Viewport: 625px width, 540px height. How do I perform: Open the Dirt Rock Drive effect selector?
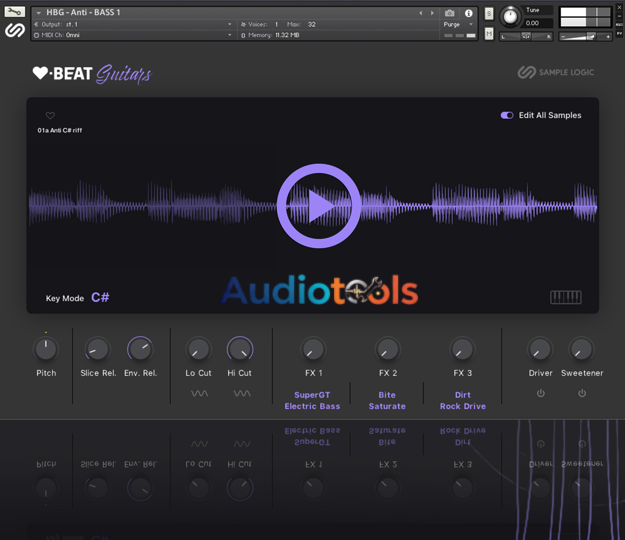pyautogui.click(x=463, y=401)
